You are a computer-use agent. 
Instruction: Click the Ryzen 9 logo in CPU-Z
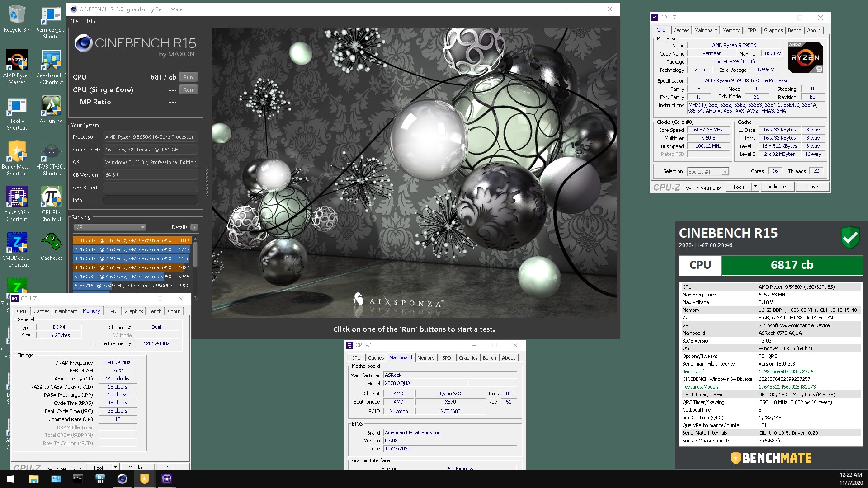[x=805, y=57]
